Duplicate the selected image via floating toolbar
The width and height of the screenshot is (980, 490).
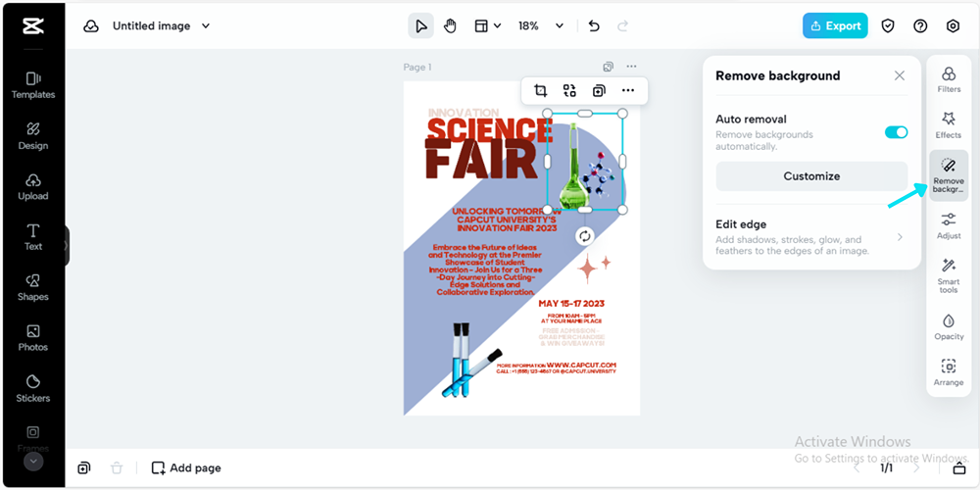coord(599,91)
